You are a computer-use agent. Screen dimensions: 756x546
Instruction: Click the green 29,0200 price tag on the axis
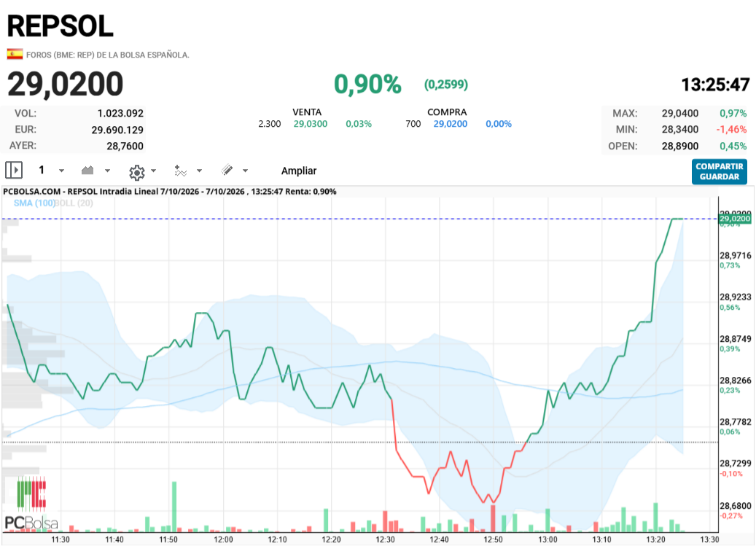tap(735, 219)
